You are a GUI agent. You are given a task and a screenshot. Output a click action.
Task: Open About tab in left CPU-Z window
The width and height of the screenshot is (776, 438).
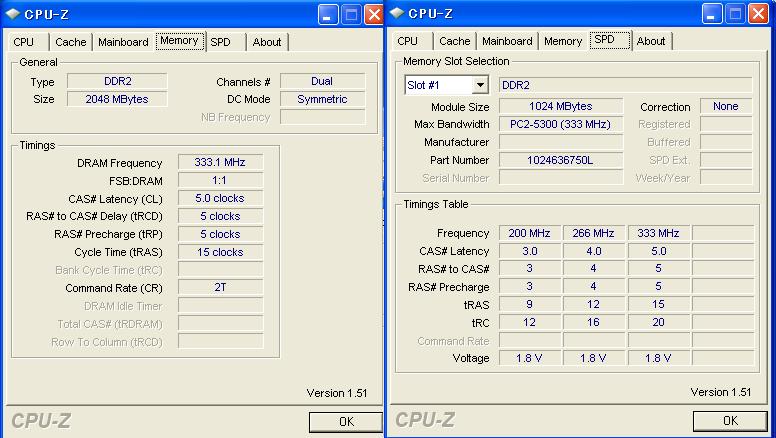[x=267, y=42]
